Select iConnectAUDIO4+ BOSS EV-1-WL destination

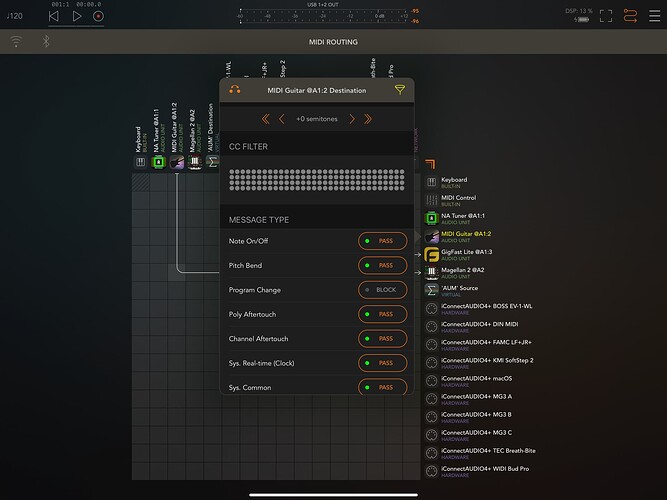(x=479, y=309)
